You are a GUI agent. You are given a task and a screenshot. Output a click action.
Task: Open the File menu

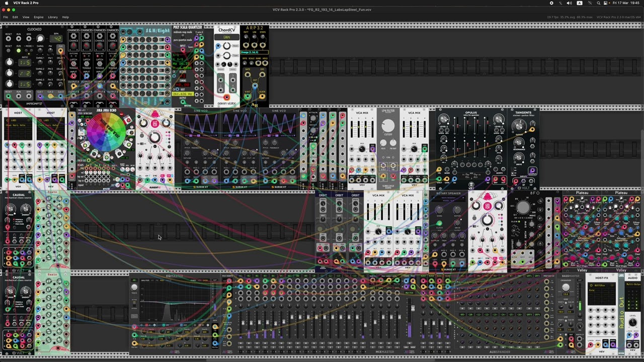[6, 17]
